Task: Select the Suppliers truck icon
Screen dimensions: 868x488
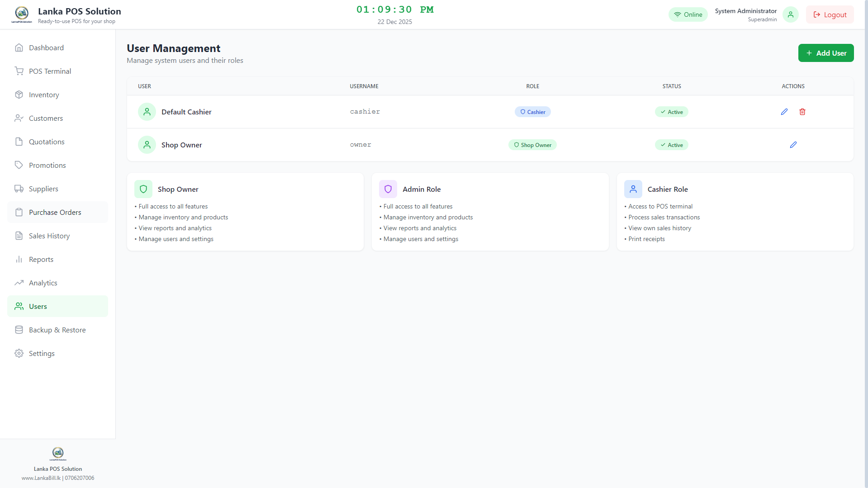Action: 19,189
